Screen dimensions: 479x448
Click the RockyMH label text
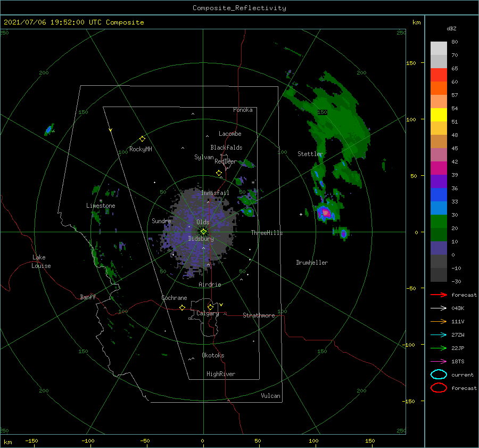pos(141,149)
